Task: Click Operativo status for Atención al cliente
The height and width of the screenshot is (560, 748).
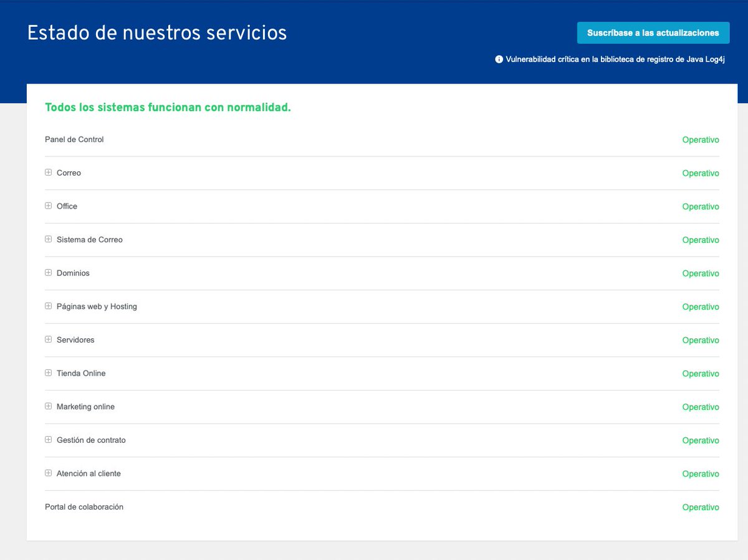Action: (701, 474)
